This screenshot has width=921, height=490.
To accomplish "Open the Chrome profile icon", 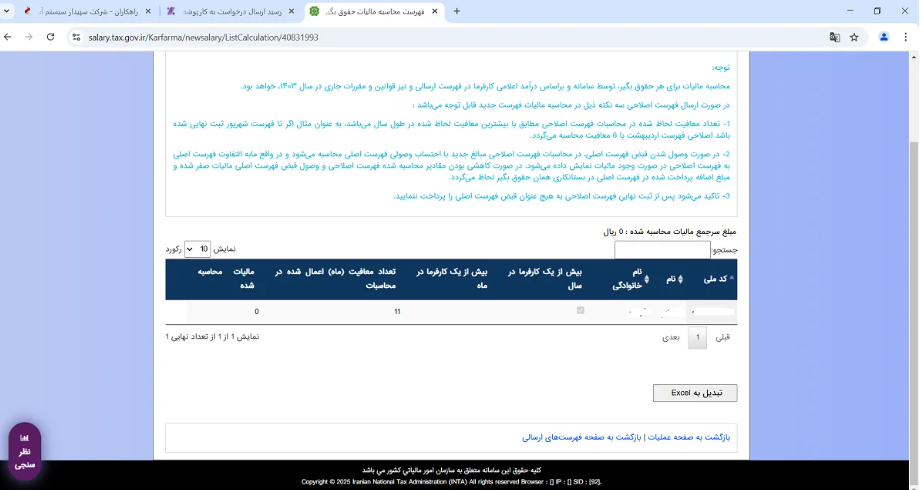I will pos(883,37).
